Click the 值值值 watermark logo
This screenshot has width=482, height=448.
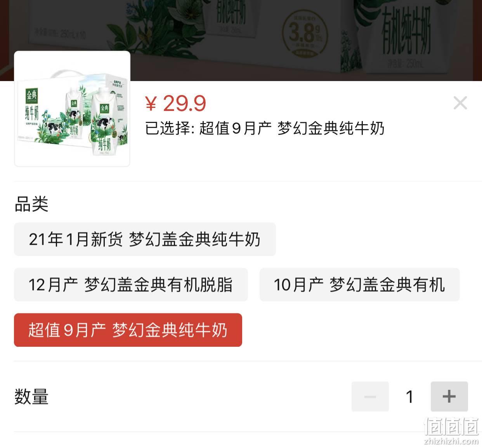coord(451,427)
